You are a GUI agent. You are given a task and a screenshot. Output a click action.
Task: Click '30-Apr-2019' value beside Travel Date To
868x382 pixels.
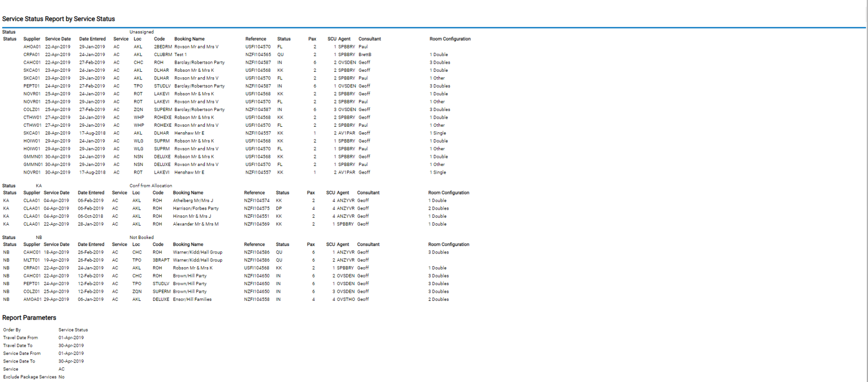(71, 346)
